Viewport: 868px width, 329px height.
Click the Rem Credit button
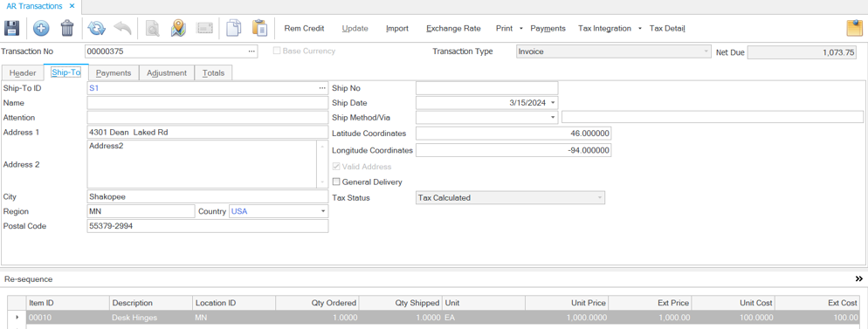(x=305, y=28)
